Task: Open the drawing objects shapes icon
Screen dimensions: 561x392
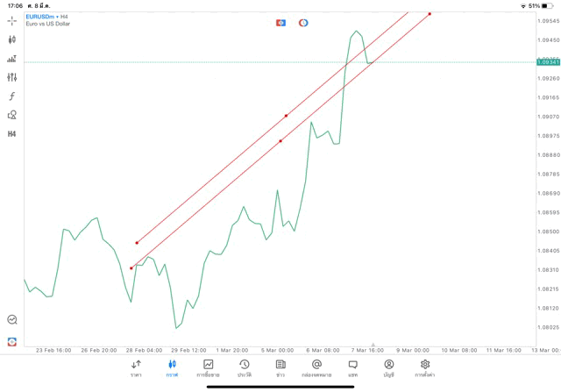Action: pos(11,115)
